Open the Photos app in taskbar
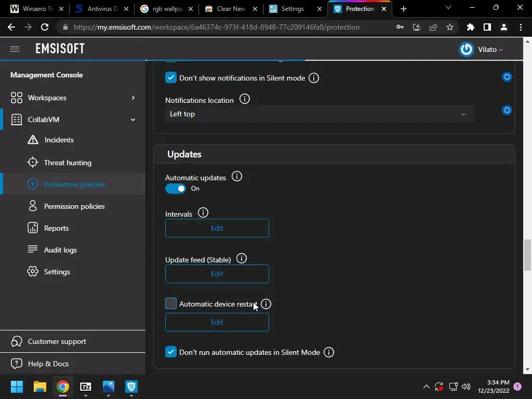 [109, 387]
